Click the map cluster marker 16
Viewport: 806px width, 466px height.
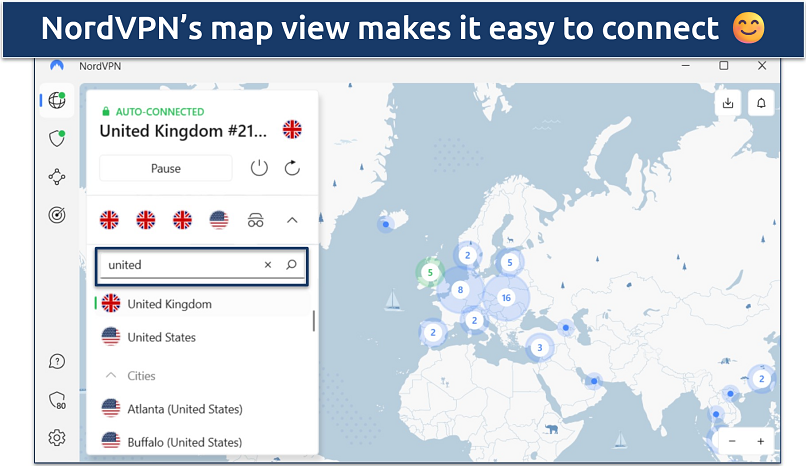[506, 298]
